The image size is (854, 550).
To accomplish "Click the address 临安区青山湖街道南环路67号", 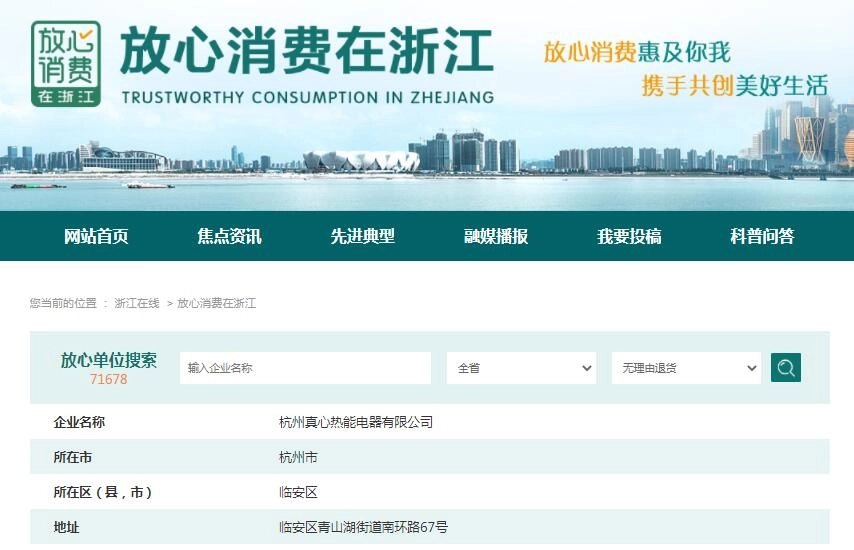I will [363, 527].
